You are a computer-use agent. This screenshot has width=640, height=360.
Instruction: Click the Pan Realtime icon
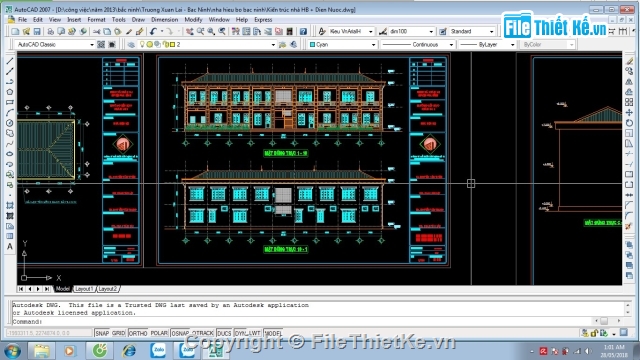point(189,31)
